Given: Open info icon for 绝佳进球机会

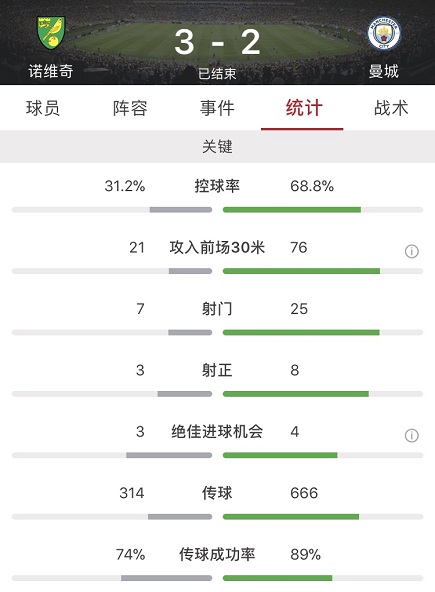Looking at the screenshot, I should (x=412, y=435).
